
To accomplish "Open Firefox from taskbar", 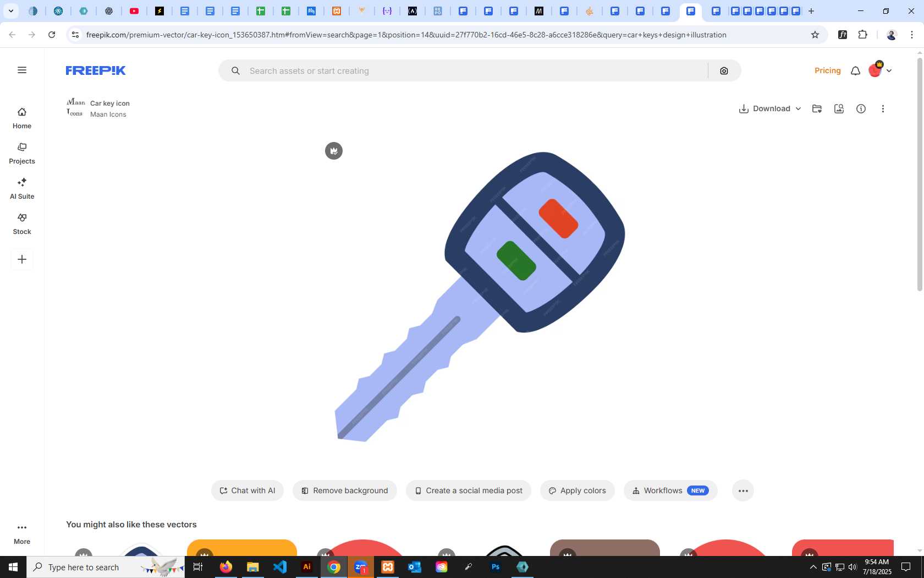I will (226, 567).
